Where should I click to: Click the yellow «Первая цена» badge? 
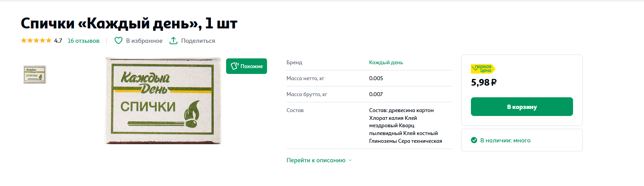point(483,69)
